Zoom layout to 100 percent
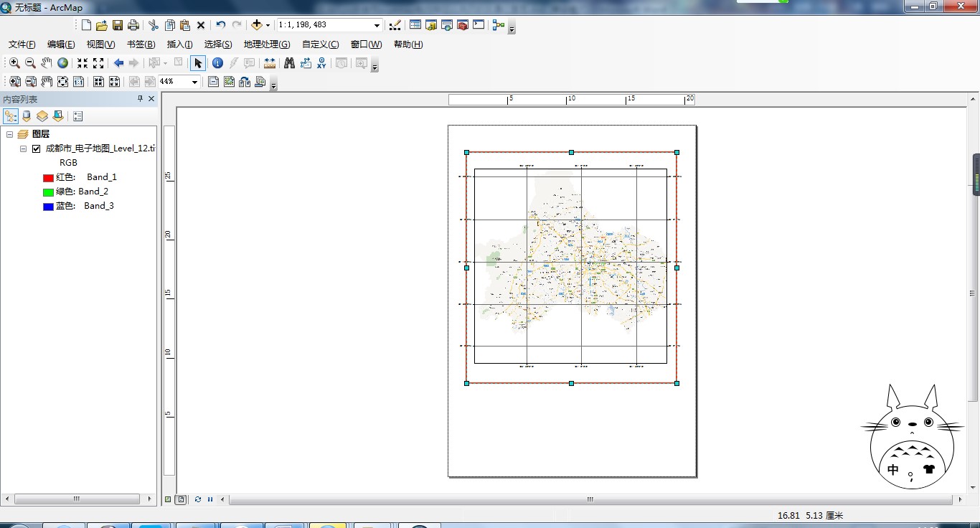Viewport: 980px width, 528px height. coord(79,82)
